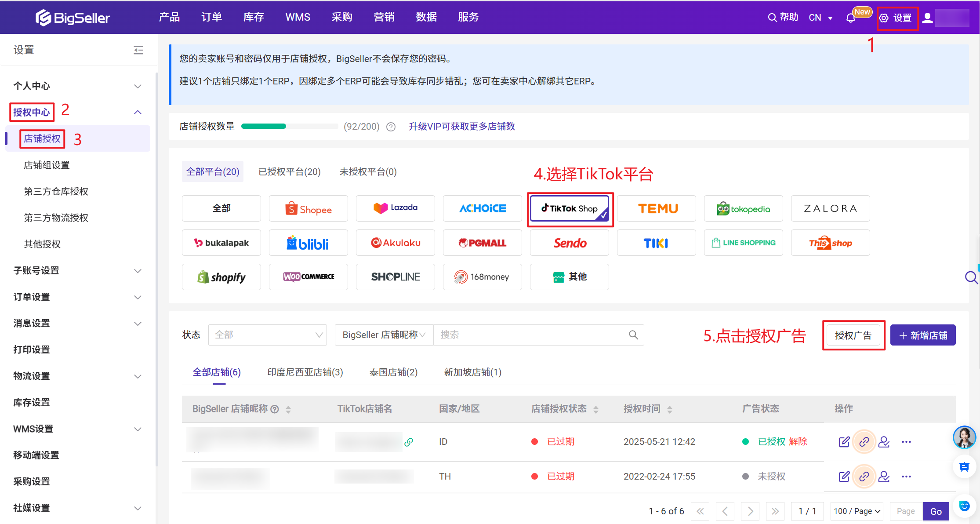Click the floating smiley assistant icon
Viewport: 980px width, 524px height.
tap(965, 506)
